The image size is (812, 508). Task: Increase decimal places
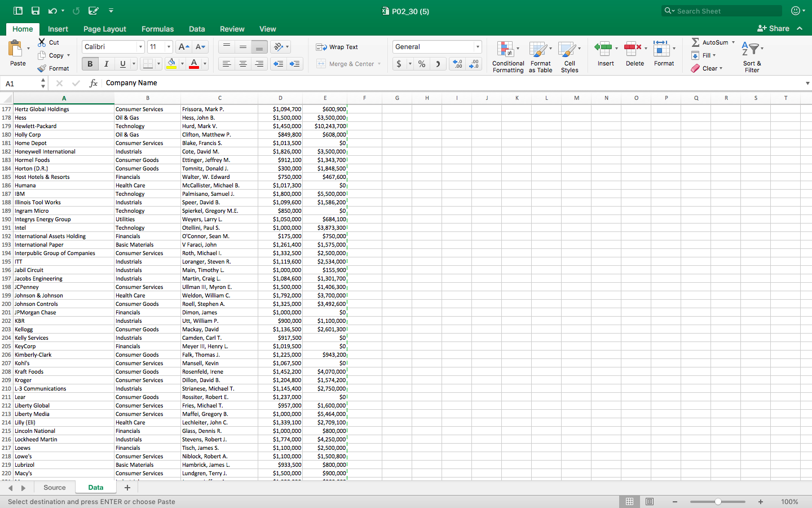pos(457,64)
